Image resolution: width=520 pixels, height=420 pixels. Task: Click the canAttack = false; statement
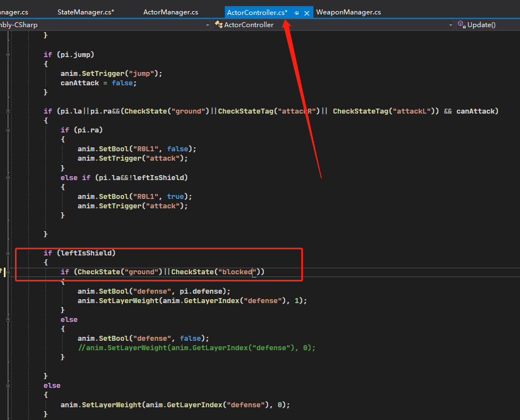coord(99,83)
